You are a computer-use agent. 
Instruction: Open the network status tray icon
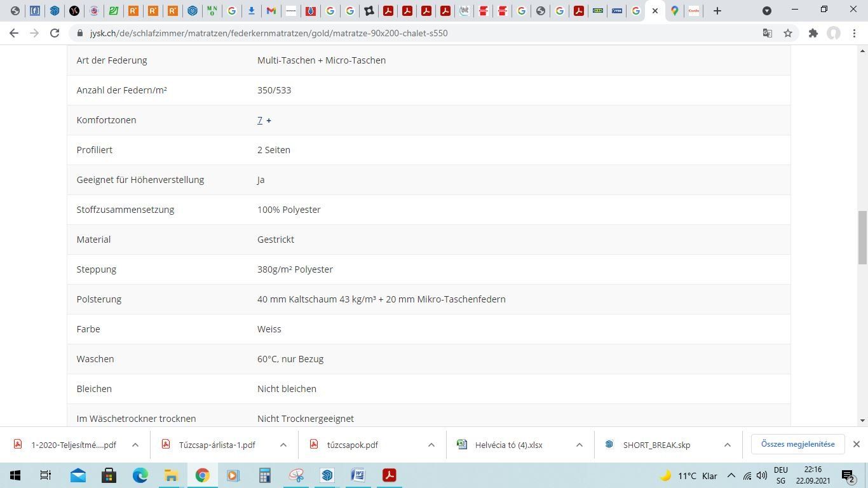tap(747, 475)
